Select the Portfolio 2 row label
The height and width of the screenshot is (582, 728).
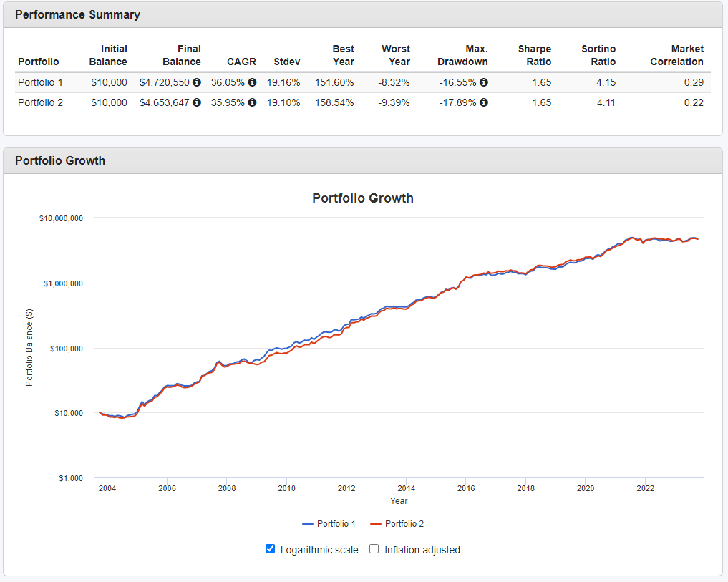click(x=40, y=102)
